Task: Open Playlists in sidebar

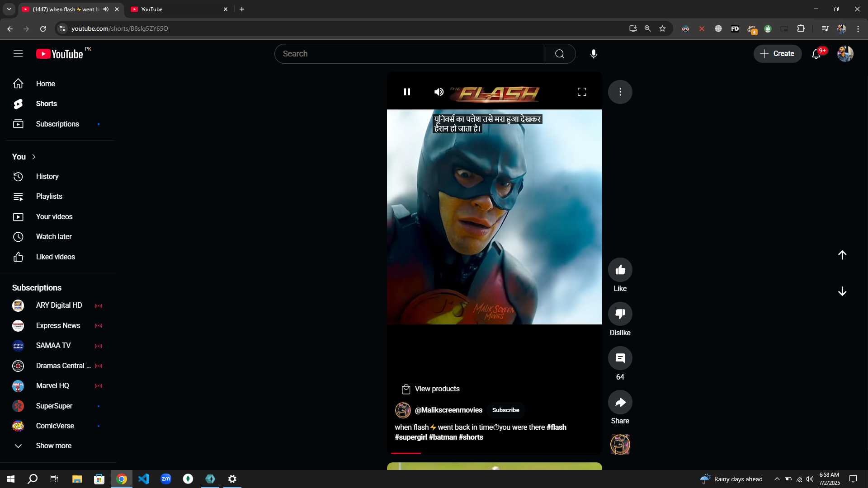Action: (x=58, y=197)
